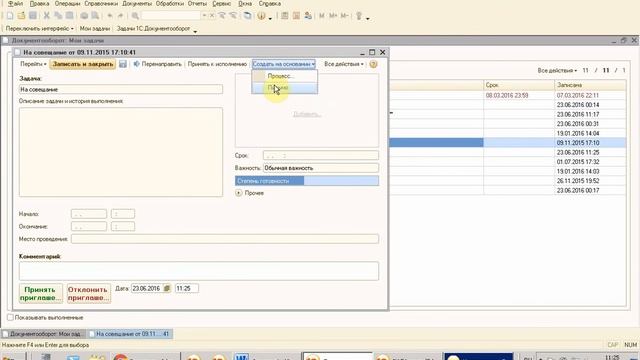Open the Важность field showing Обычная важность
This screenshot has height=360, width=640.
320,168
